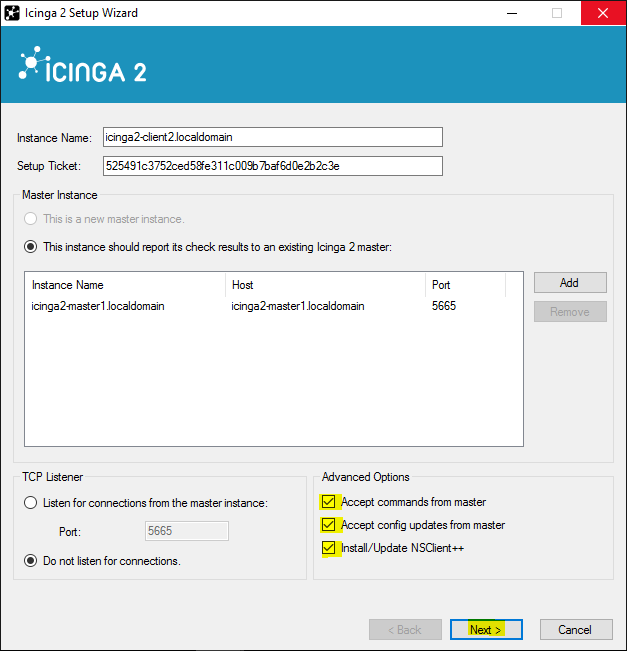Click the Setup Ticket input field
This screenshot has width=627, height=651.
click(273, 166)
